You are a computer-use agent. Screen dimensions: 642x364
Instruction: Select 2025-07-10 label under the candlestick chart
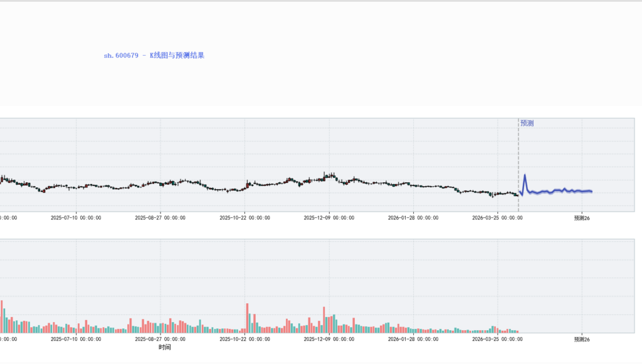click(76, 218)
